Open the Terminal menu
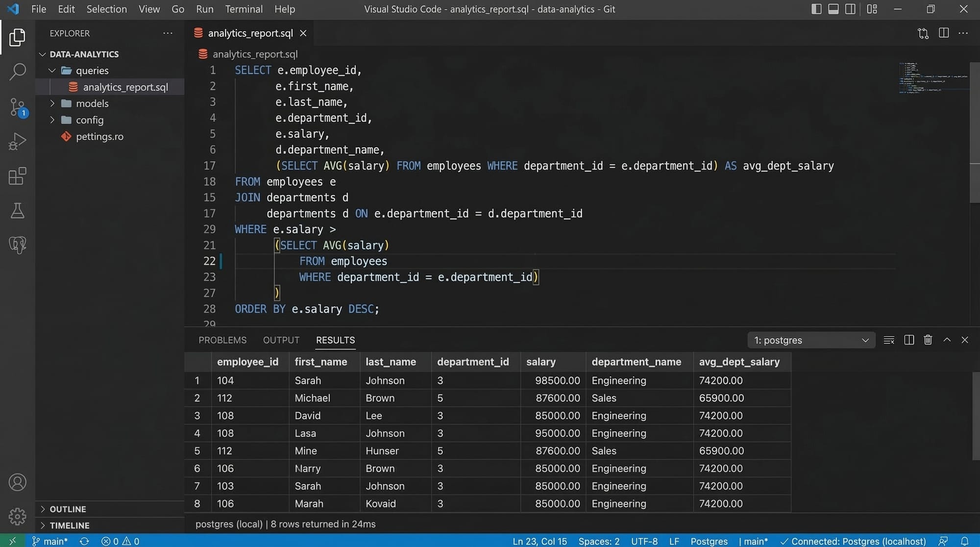This screenshot has height=547, width=980. [244, 9]
